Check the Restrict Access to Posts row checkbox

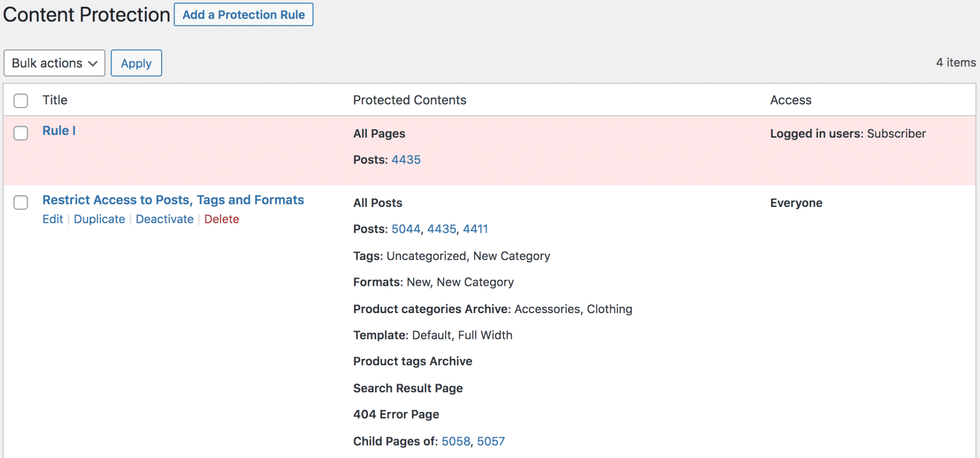[21, 202]
